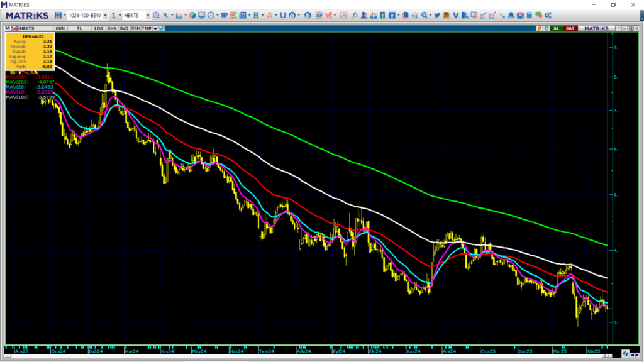The image size is (644, 362).
Task: Click the calculator icon
Action: (530, 15)
